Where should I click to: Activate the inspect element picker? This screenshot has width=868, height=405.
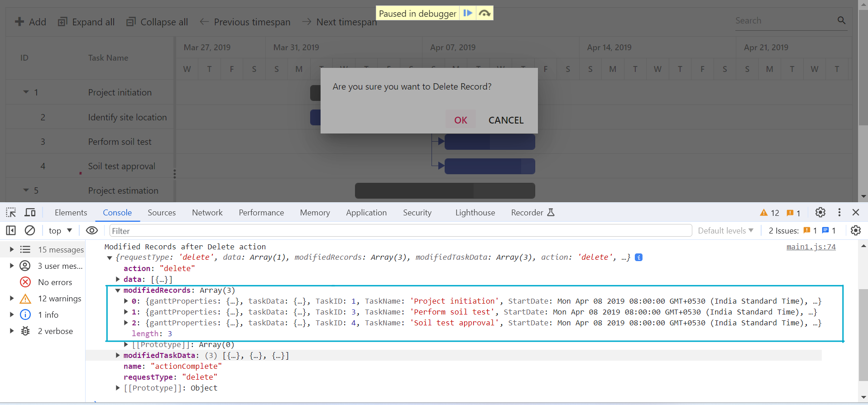[11, 213]
